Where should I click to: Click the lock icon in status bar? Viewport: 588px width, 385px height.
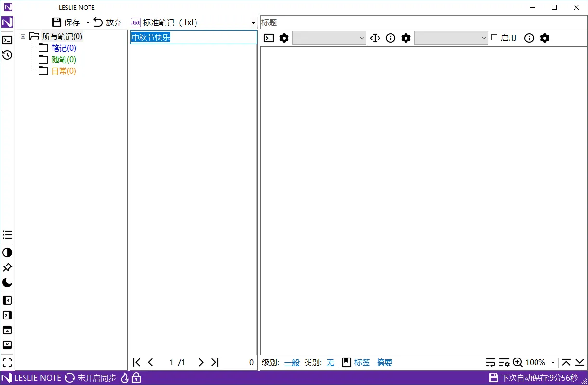point(136,378)
